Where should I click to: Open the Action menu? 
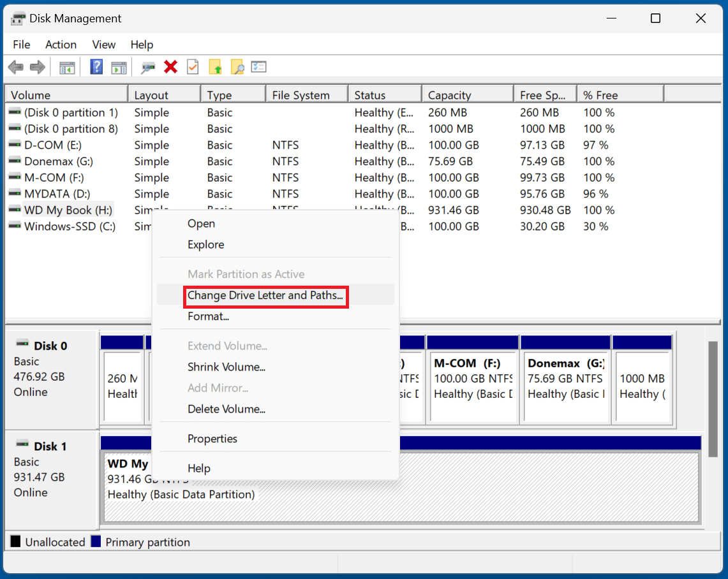[61, 45]
